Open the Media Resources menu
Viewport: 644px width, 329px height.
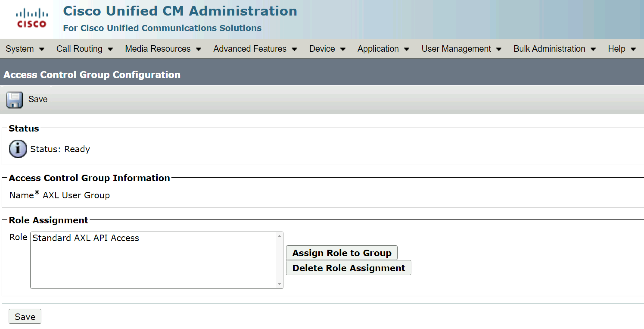(163, 49)
